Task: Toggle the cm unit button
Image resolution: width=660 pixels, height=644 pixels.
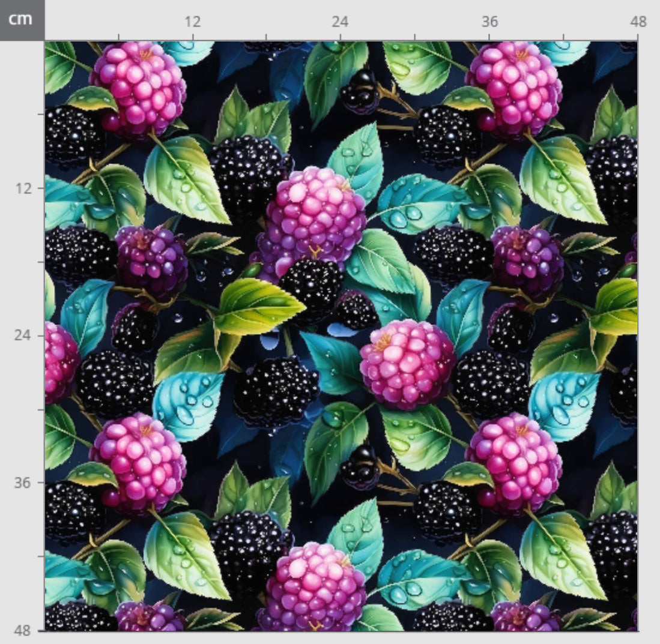Action: [x=22, y=20]
